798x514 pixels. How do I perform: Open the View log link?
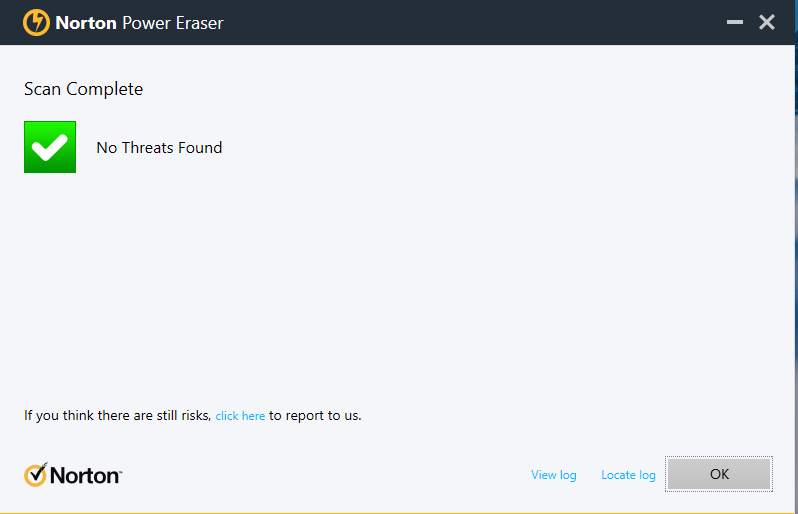554,475
